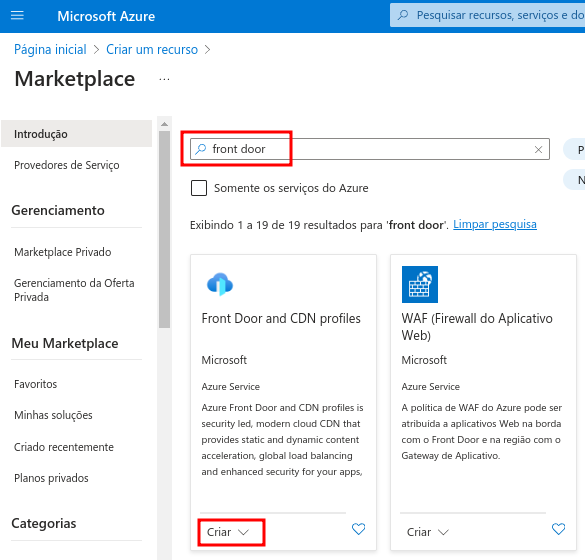This screenshot has height=560, width=585.
Task: Open Favoritos in Meu Marketplace
Action: click(x=35, y=384)
